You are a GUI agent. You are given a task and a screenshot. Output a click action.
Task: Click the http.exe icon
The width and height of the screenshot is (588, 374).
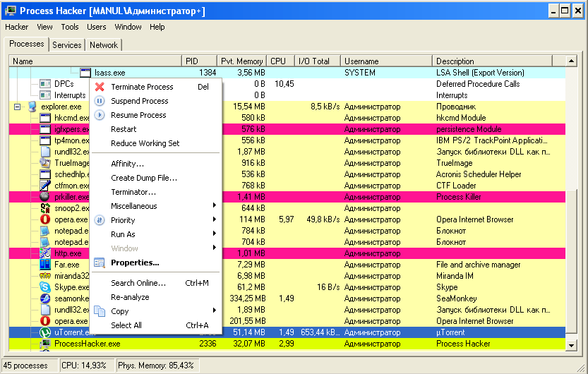(45, 253)
